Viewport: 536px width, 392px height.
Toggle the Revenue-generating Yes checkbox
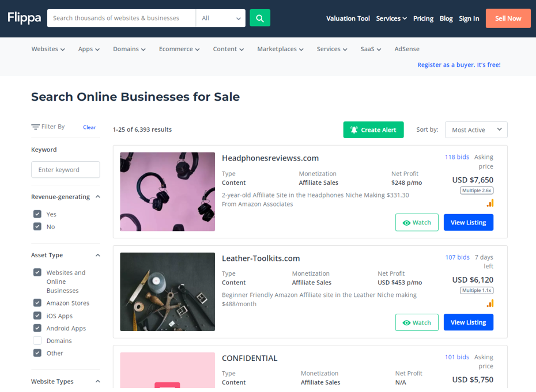[x=37, y=214]
